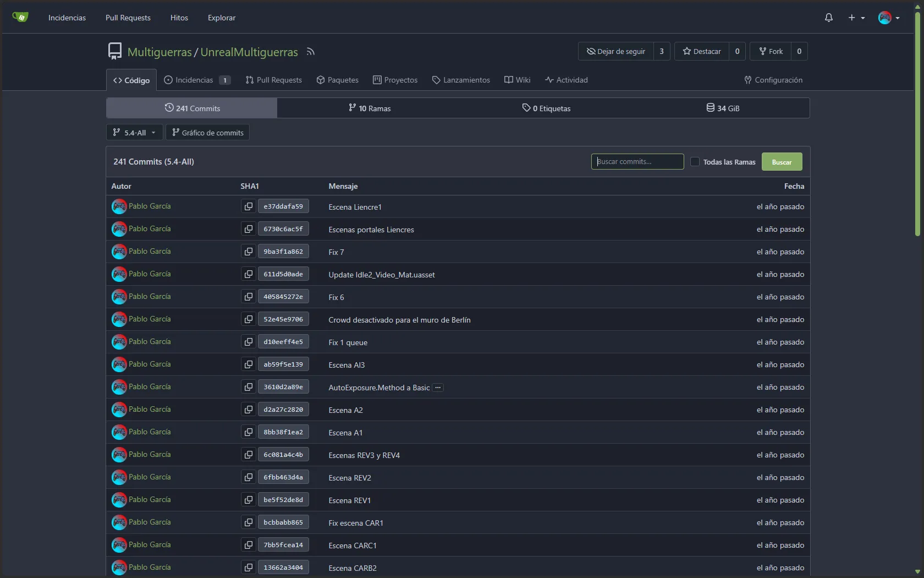Click Pablo García's avatar in Escena Liencre1 row
This screenshot has width=924, height=578.
click(119, 206)
